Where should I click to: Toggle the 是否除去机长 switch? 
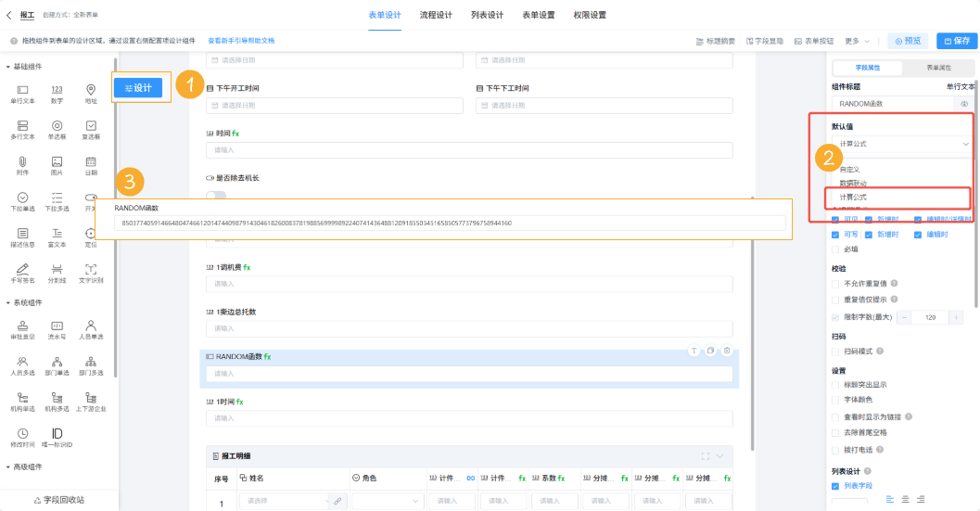pyautogui.click(x=216, y=195)
